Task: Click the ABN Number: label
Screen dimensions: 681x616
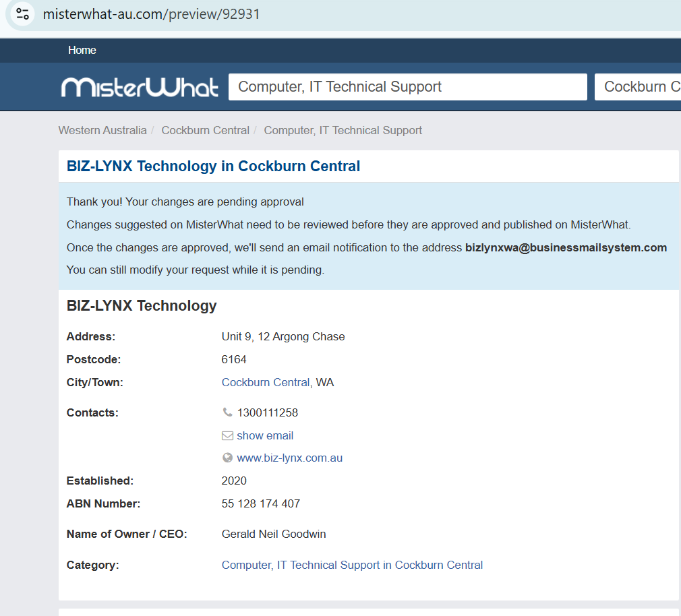Action: pos(103,503)
